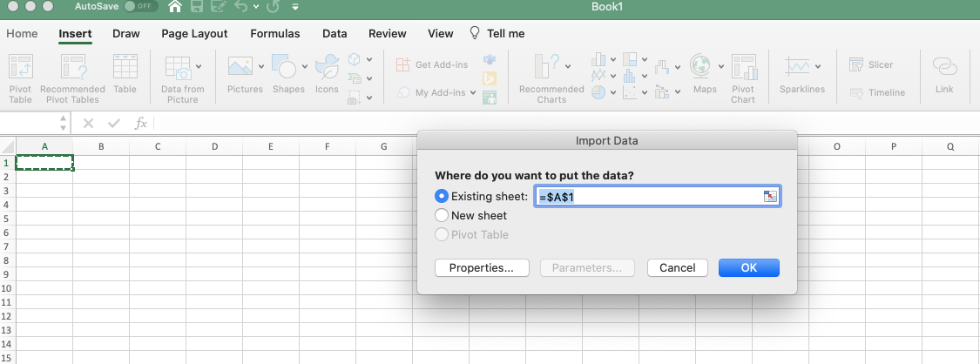Click the column chart icon
The image size is (980, 364).
click(x=598, y=59)
